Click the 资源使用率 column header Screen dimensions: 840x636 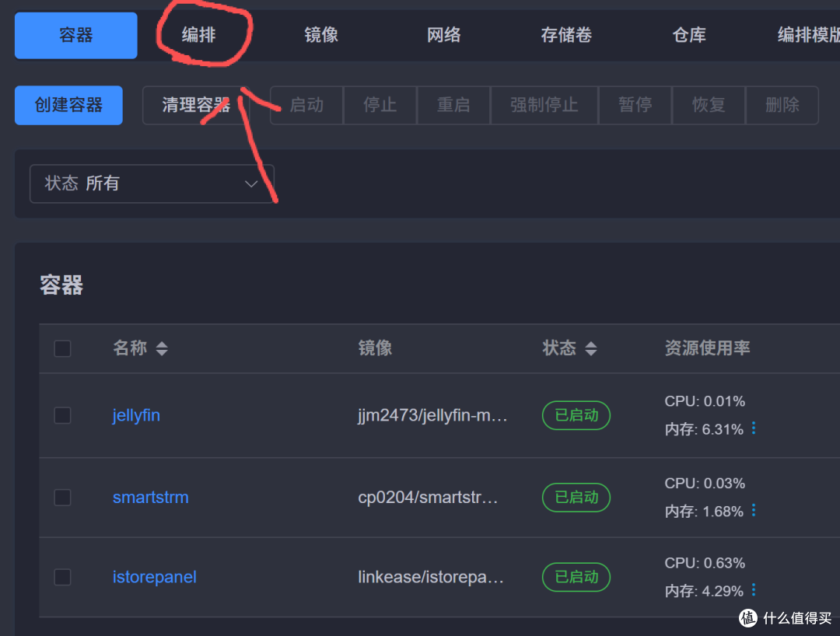pyautogui.click(x=707, y=348)
